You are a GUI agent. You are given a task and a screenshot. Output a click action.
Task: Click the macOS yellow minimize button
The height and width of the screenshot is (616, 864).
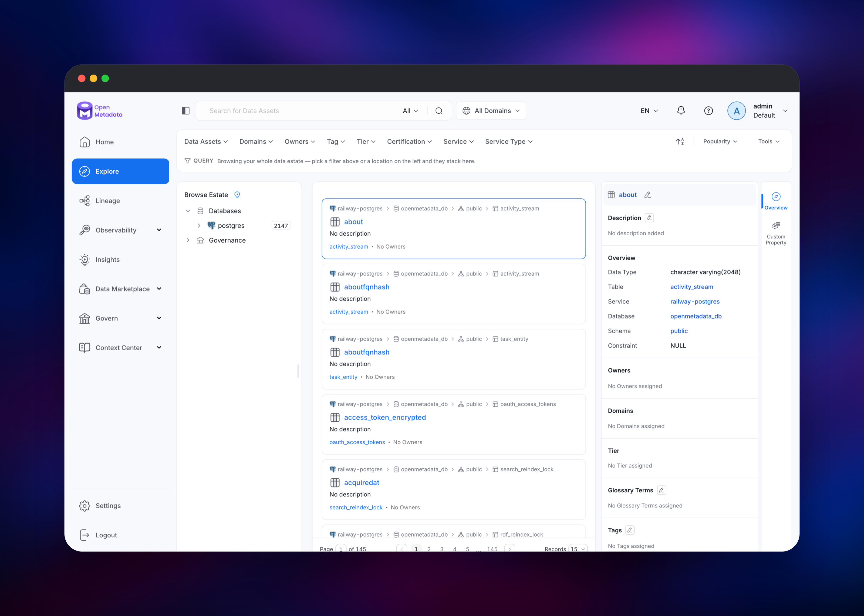pyautogui.click(x=93, y=78)
